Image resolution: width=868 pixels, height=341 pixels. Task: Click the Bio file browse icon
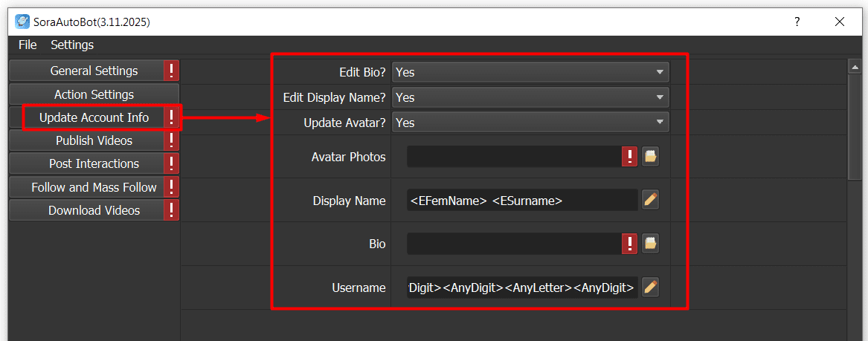[651, 243]
